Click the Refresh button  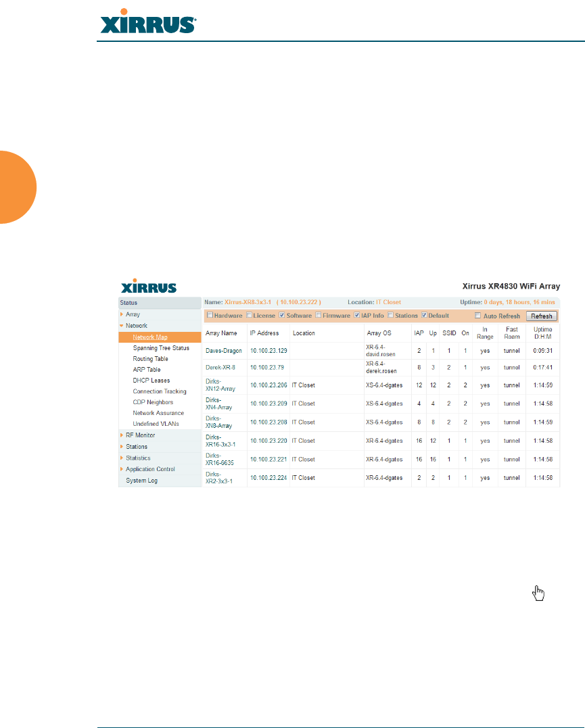coord(541,316)
